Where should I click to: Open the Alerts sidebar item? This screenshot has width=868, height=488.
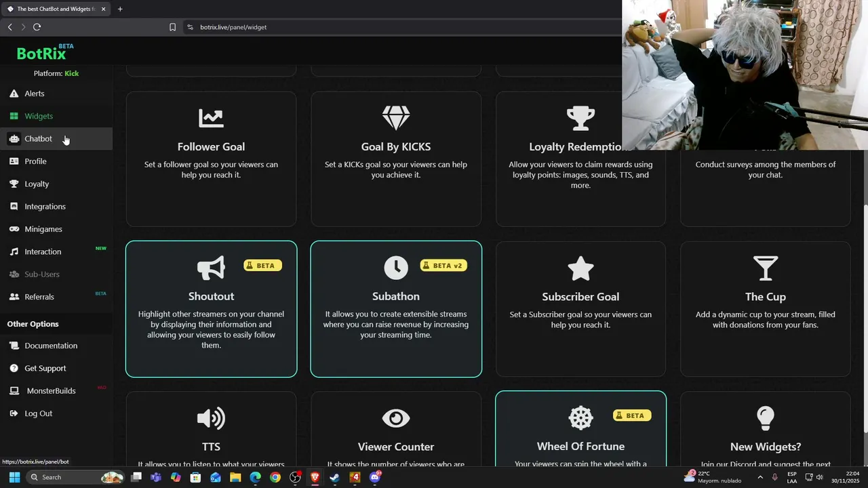click(x=56, y=94)
